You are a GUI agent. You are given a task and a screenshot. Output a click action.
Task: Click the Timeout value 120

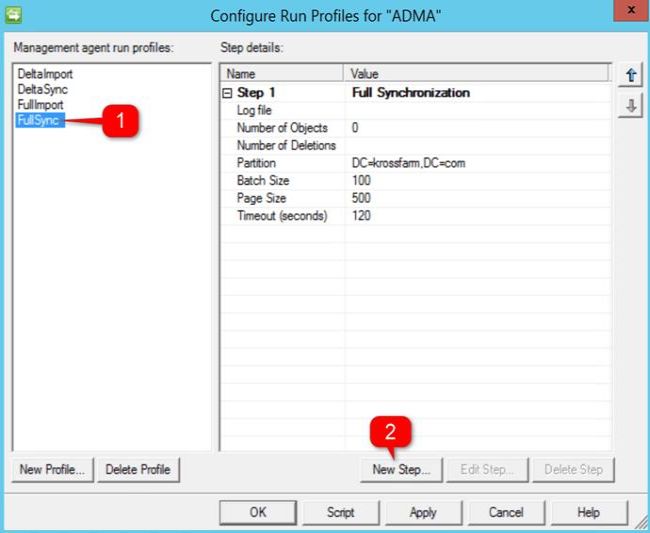pyautogui.click(x=361, y=216)
